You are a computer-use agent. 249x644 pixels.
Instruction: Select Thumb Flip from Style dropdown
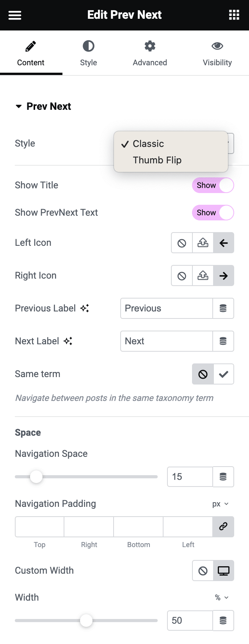(157, 160)
